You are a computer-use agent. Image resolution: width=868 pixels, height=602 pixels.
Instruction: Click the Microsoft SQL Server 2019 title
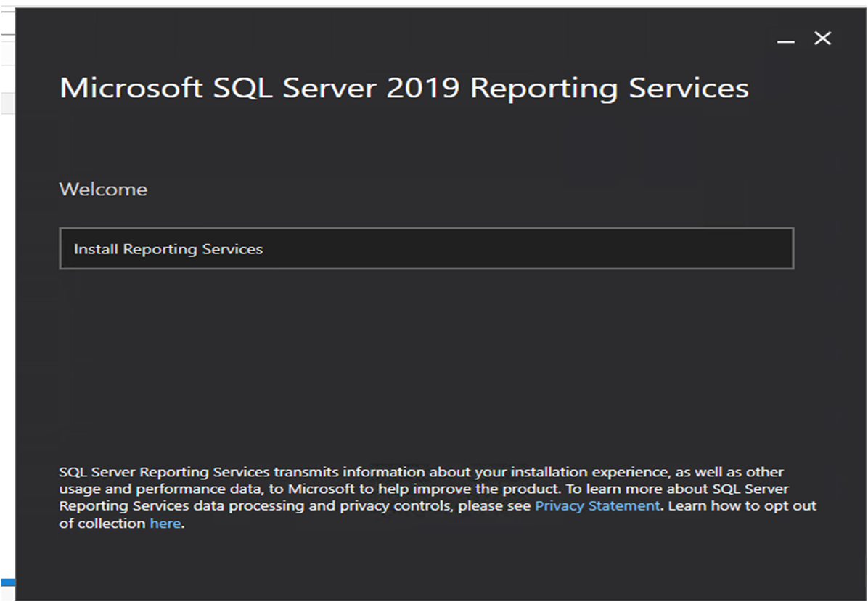click(405, 88)
